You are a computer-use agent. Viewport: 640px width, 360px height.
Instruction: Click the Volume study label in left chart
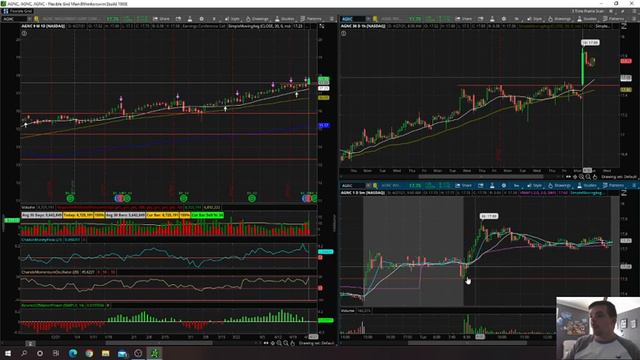pos(28,207)
